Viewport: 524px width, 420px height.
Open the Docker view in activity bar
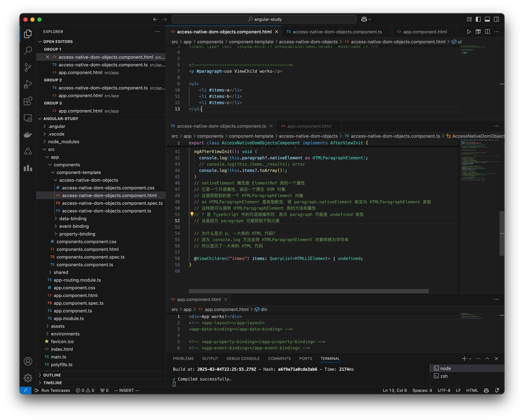point(28,135)
